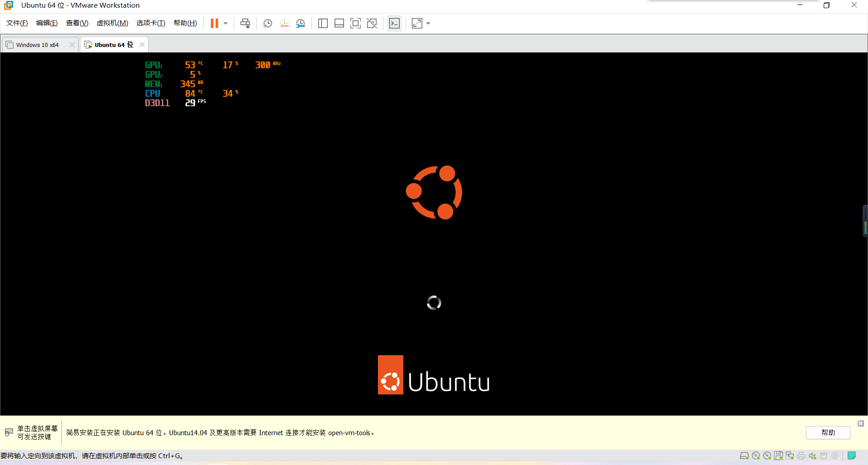This screenshot has height=465, width=868.
Task: Dismiss the easy install info bar
Action: click(x=861, y=423)
